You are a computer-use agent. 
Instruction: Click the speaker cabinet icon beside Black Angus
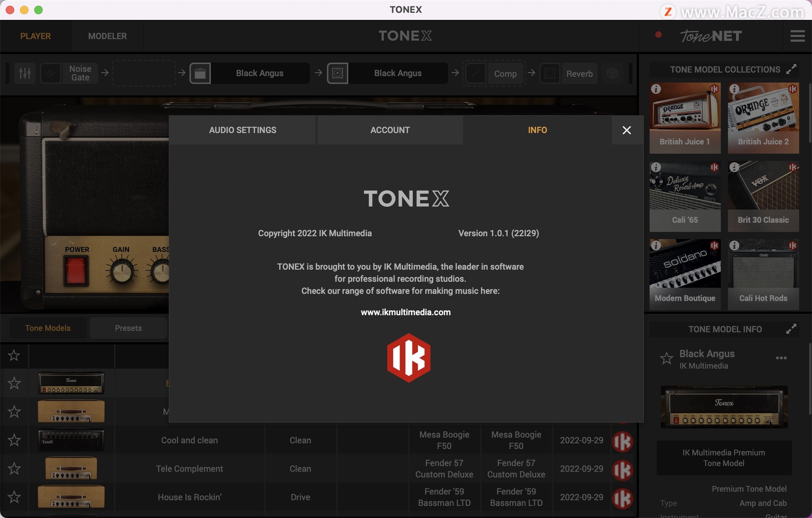point(337,74)
